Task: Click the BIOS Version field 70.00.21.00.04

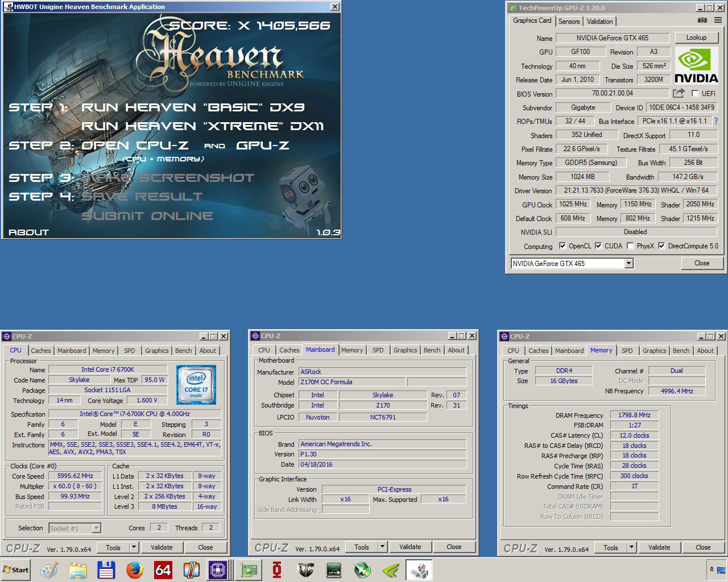Action: coord(612,93)
